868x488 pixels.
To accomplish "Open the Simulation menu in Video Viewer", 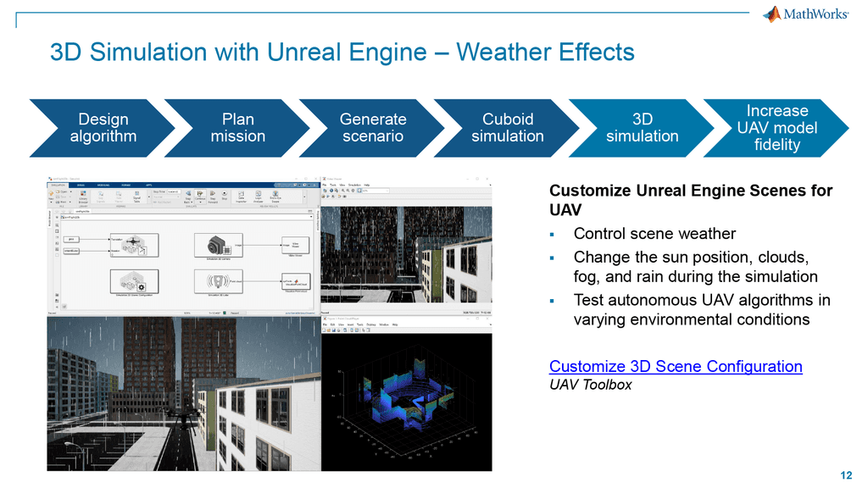I will click(355, 185).
